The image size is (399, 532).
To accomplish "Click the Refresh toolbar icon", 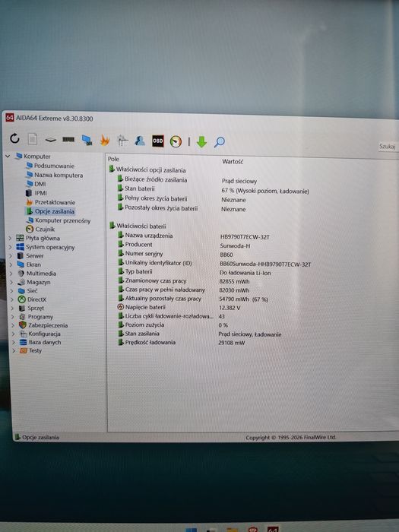I will point(14,138).
